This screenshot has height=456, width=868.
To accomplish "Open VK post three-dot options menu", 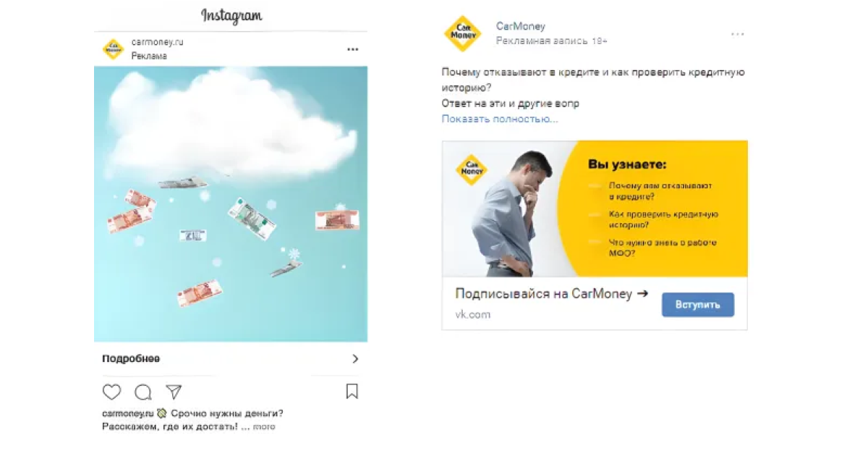I will coord(737,34).
